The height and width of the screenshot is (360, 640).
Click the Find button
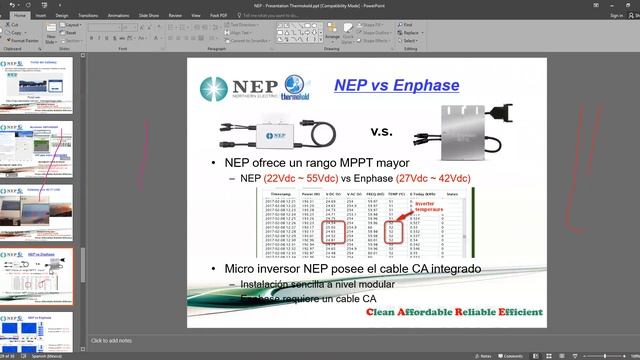click(x=405, y=25)
